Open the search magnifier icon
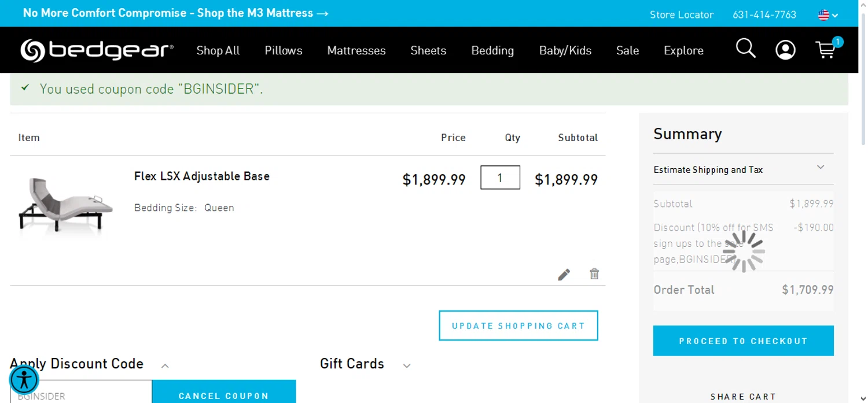Viewport: 868px width, 403px height. tap(745, 49)
